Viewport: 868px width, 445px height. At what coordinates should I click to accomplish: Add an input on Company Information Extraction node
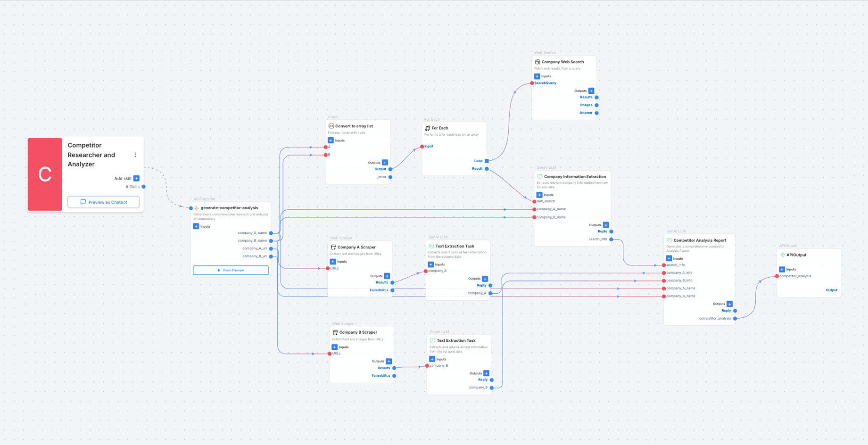(539, 195)
